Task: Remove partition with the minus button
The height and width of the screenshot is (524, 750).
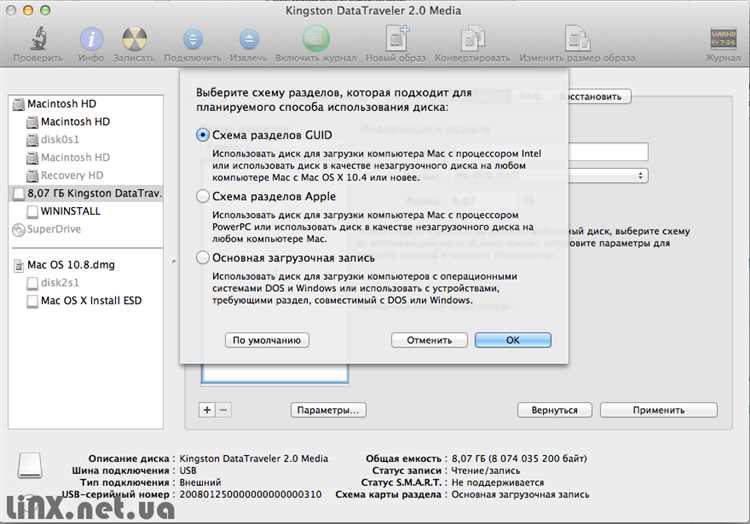Action: pyautogui.click(x=223, y=410)
